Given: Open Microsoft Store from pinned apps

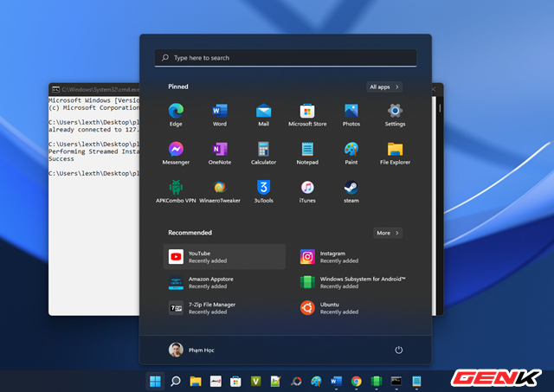Looking at the screenshot, I should (x=307, y=115).
